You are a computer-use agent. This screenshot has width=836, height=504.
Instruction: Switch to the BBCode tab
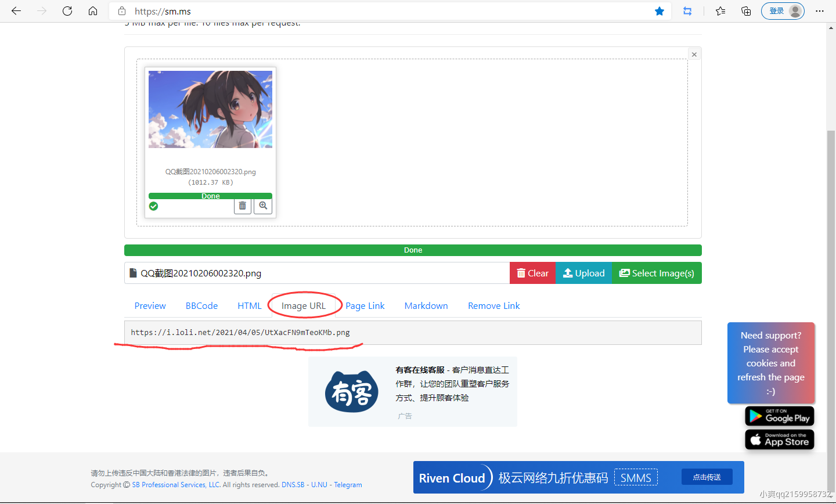pyautogui.click(x=201, y=306)
